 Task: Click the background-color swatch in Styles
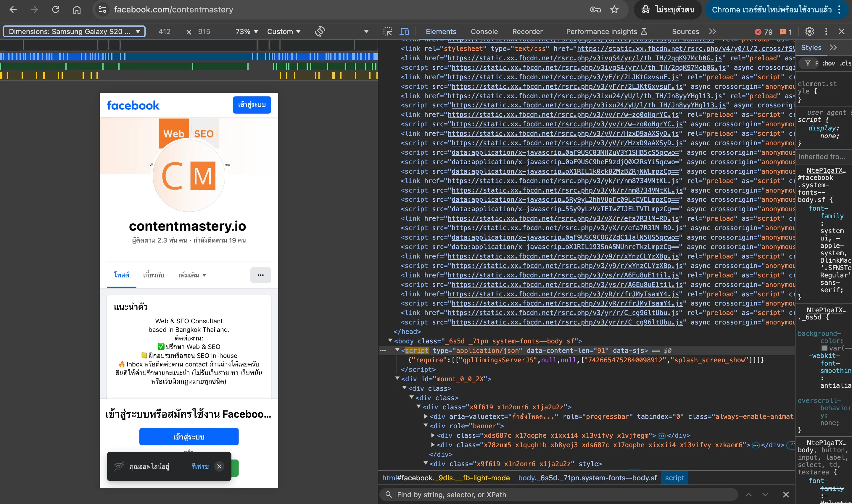[824, 348]
